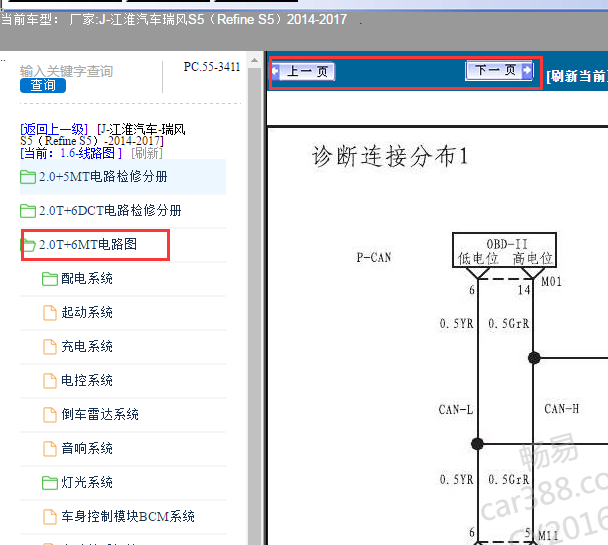Click the file icon beside 起动系统
The height and width of the screenshot is (545, 608).
49,313
